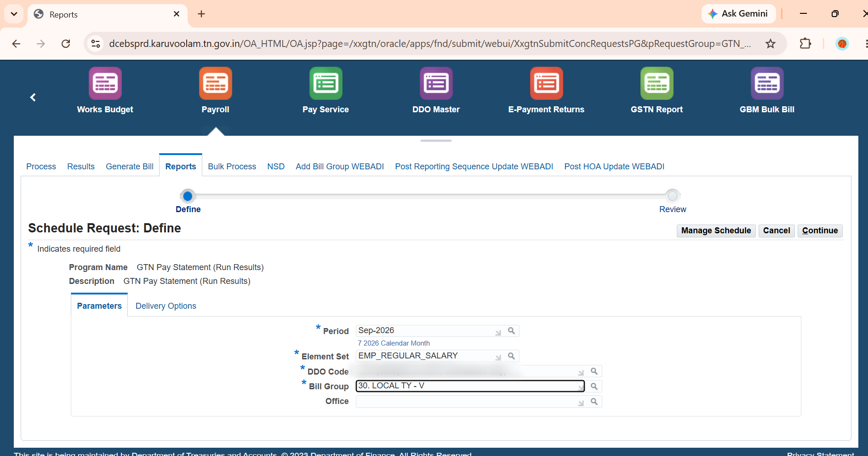Click the DDO Code search magnifier icon
868x456 pixels.
point(594,371)
